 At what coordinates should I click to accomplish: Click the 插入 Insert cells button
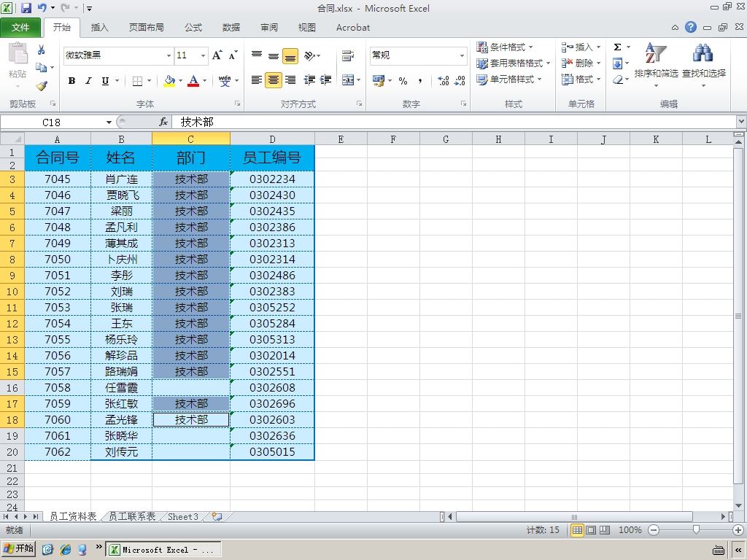[581, 47]
